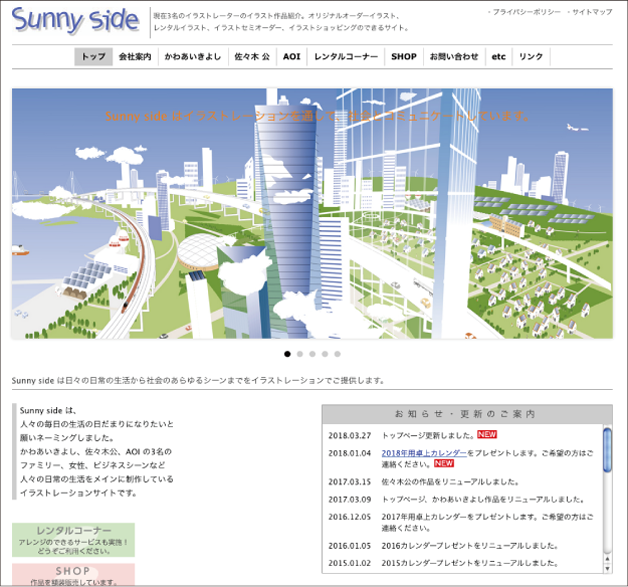Select the AOI navigation item

292,56
